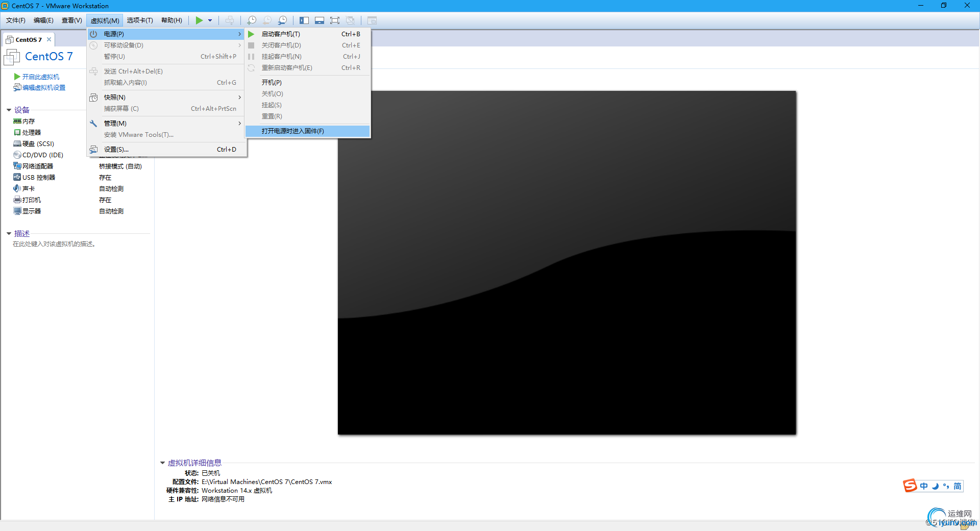Choose 发送 Ctrl+Alt+Del(E) menu entry
The height and width of the screenshot is (531, 980).
(167, 71)
